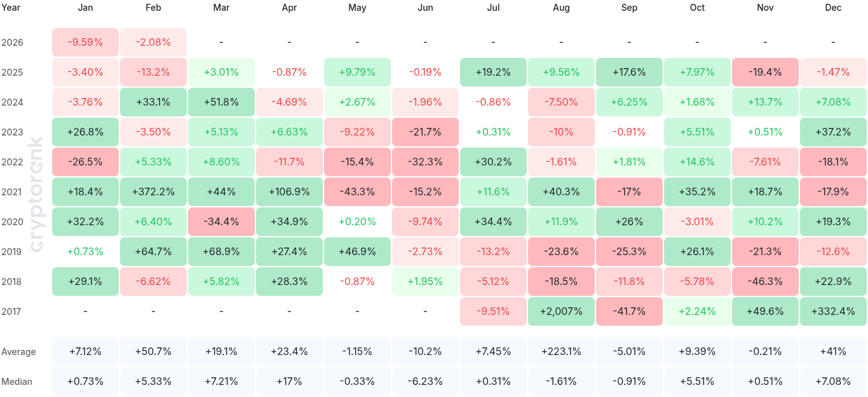Click the -46.3% November 2018 cell
Image resolution: width=868 pixels, height=397 pixels.
(x=765, y=281)
